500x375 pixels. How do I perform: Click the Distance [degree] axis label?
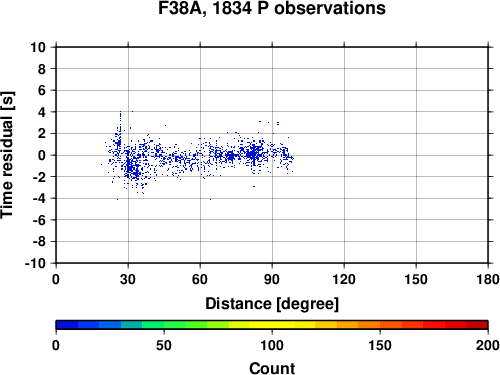pos(272,304)
